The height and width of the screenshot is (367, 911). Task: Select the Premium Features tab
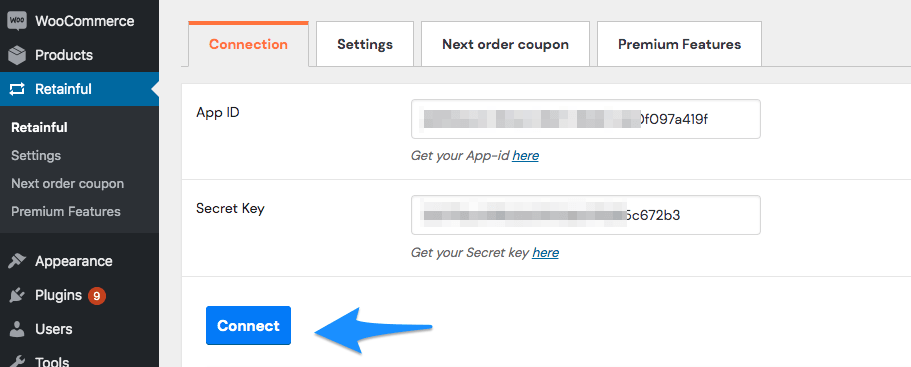[x=679, y=44]
